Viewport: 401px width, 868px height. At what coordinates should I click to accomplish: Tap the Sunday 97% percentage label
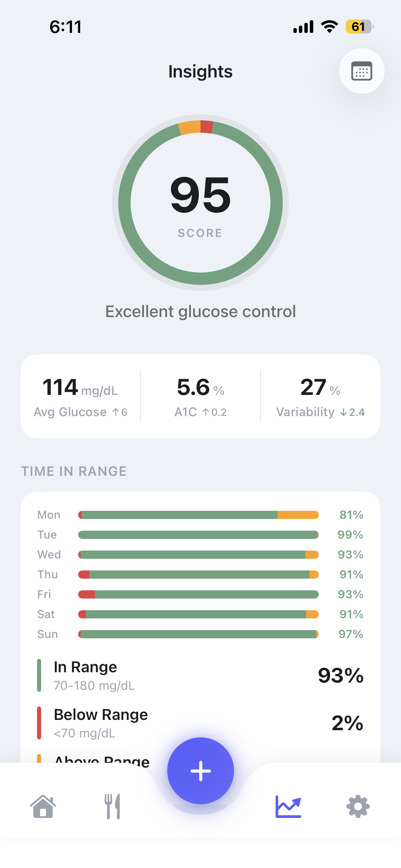click(x=351, y=634)
